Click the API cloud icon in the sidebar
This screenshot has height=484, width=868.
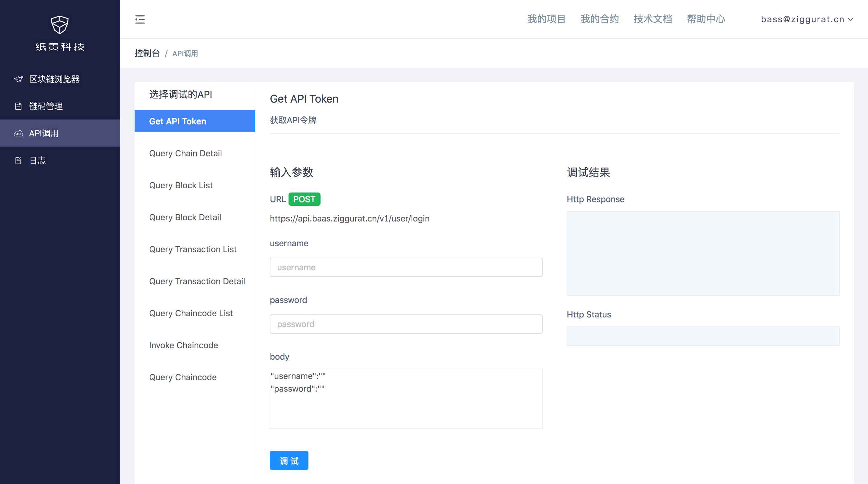tap(18, 134)
